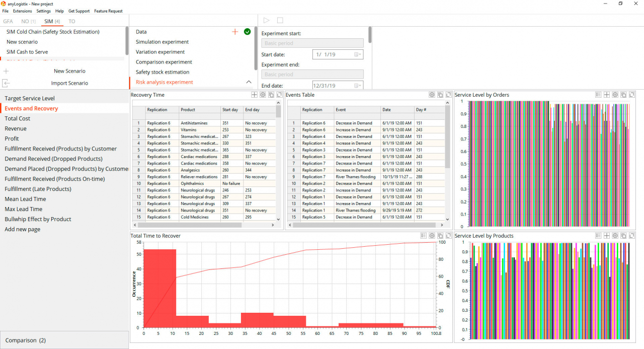Image resolution: width=644 pixels, height=349 pixels.
Task: Click the green checkmark next to Data
Action: pos(247,32)
